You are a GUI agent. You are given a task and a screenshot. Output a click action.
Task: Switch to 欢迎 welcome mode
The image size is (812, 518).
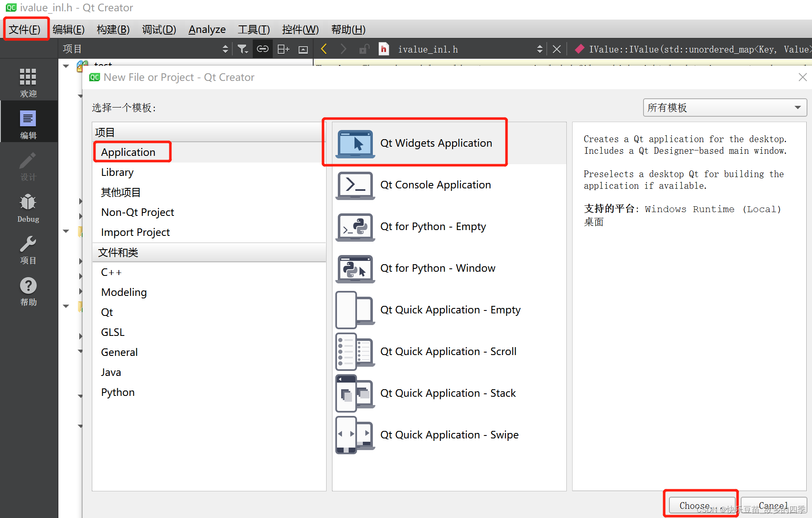[x=28, y=83]
